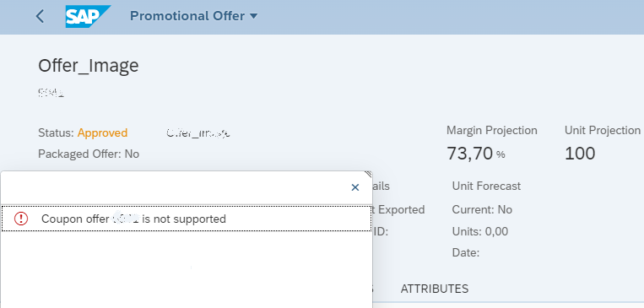Open the ATTRIBUTES tab

(435, 289)
